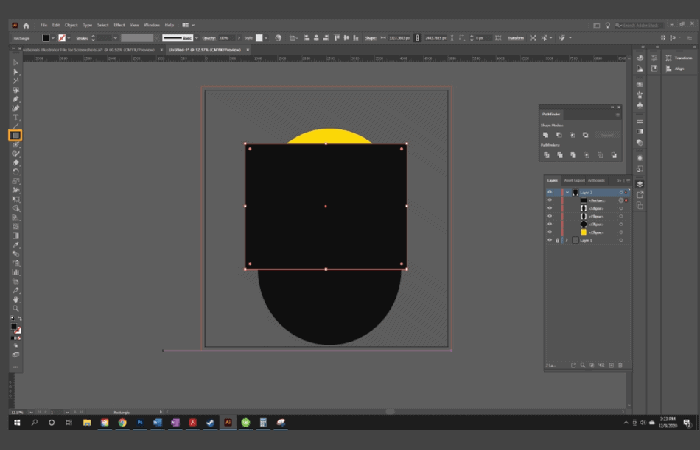Open the Transform panel button
This screenshot has width=700, height=450.
coord(679,58)
